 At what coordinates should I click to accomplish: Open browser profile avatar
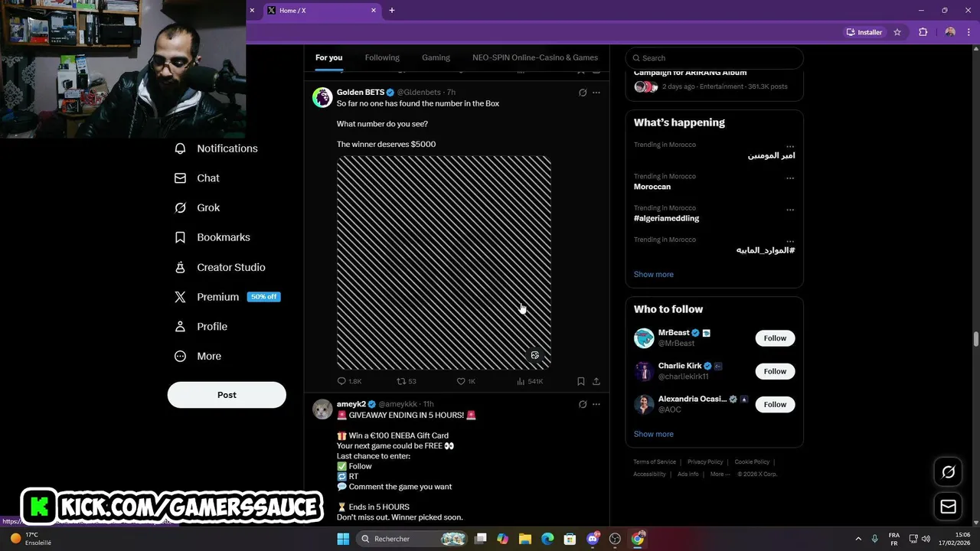coord(950,32)
